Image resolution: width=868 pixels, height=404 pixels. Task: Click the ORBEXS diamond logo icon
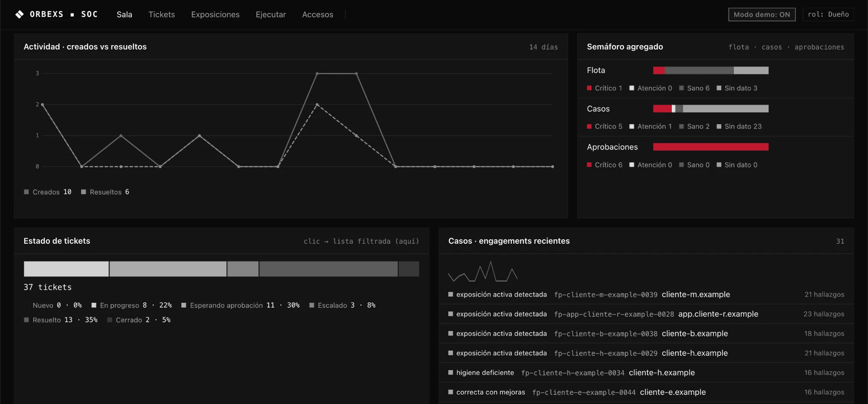click(20, 14)
